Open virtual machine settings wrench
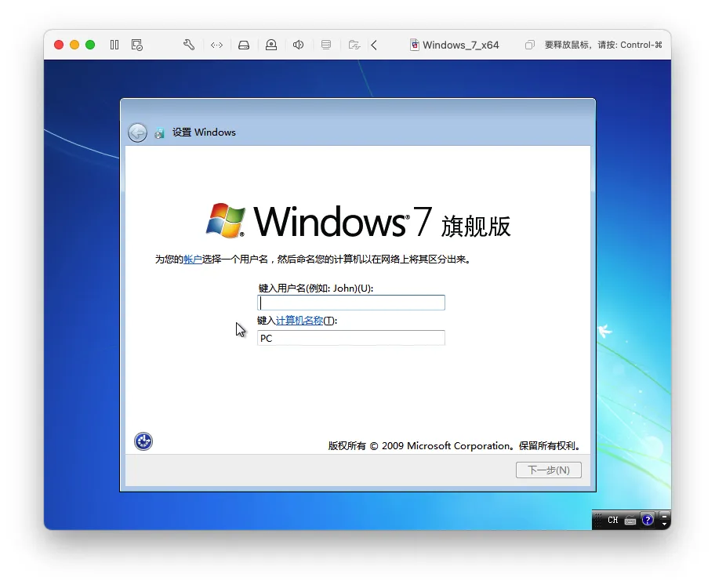The width and height of the screenshot is (715, 588). tap(189, 45)
